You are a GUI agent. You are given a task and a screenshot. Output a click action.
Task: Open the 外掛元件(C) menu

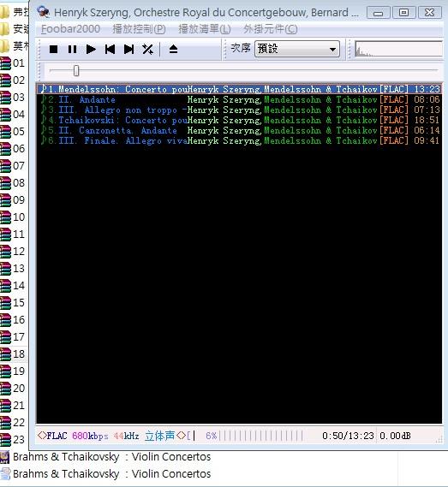(271, 29)
